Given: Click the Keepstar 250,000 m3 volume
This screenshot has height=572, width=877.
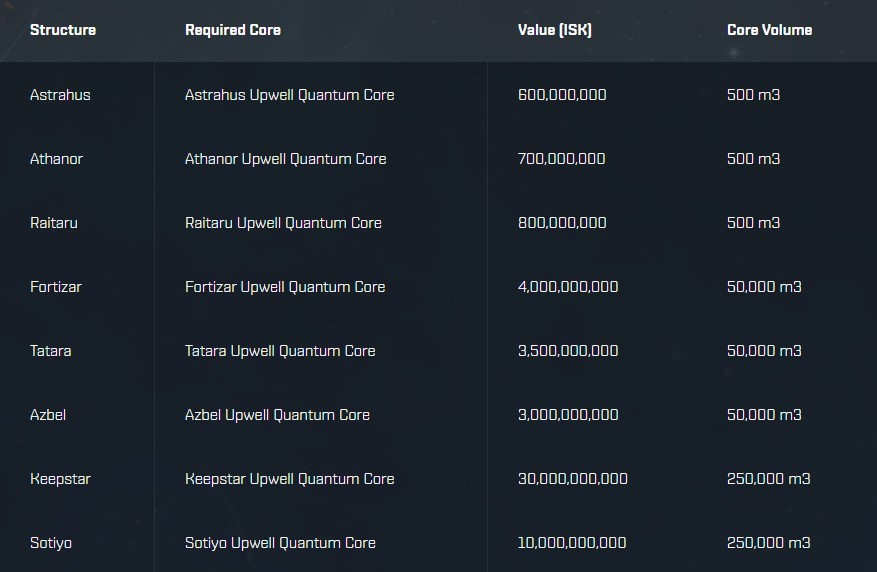Looking at the screenshot, I should coord(768,479).
